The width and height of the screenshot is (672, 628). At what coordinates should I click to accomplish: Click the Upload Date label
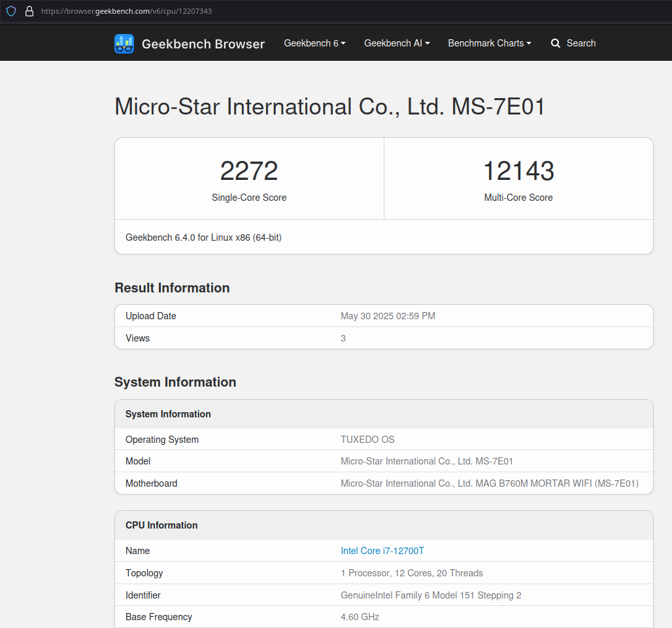[151, 316]
